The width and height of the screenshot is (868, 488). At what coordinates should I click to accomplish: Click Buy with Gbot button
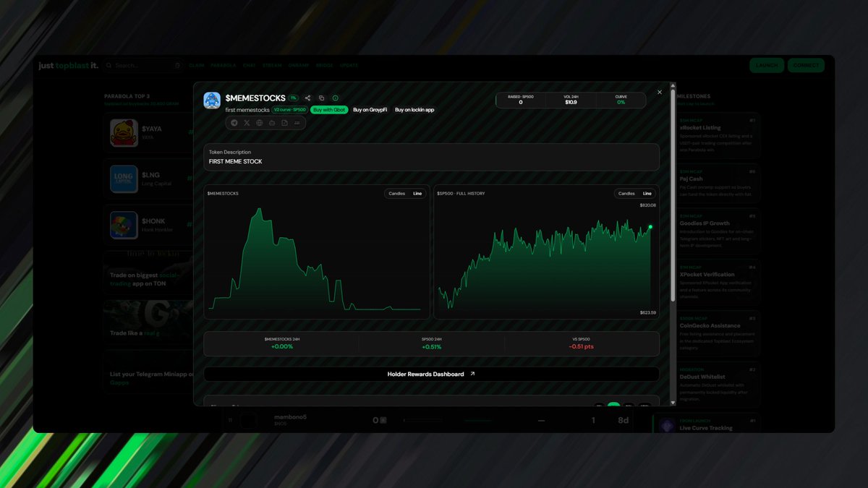tap(329, 110)
